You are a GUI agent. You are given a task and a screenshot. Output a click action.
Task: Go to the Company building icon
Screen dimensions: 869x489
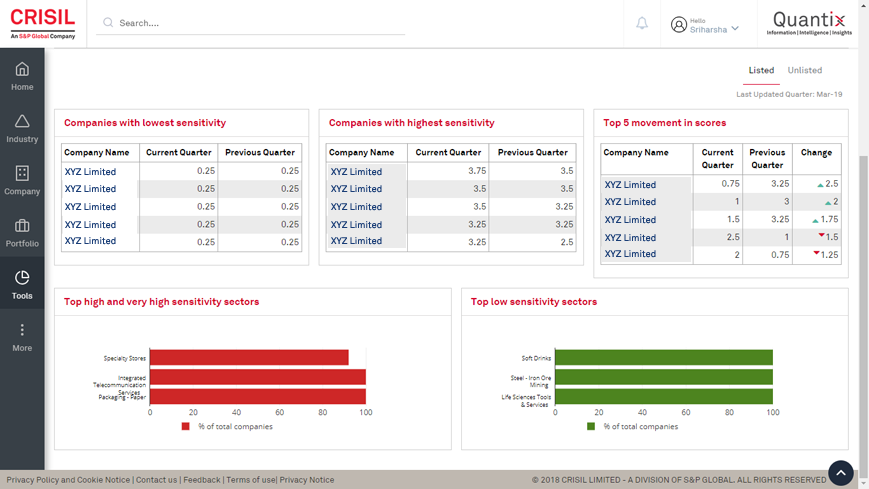click(x=22, y=173)
